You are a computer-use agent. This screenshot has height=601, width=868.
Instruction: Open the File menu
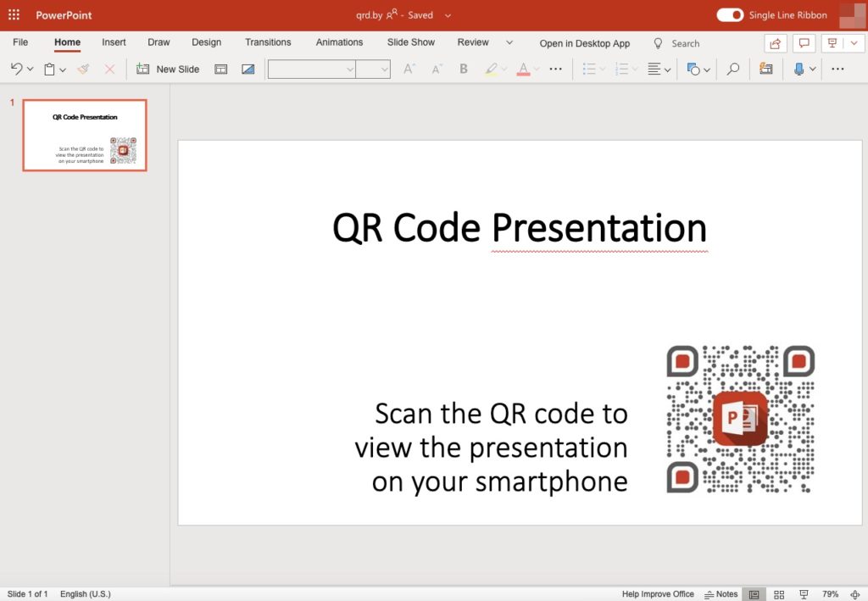tap(20, 42)
